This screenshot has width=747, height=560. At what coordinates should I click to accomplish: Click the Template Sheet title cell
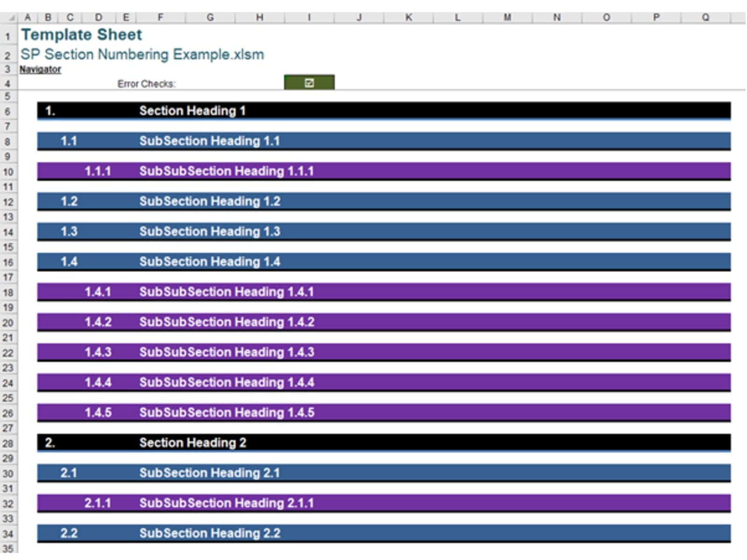pos(81,35)
